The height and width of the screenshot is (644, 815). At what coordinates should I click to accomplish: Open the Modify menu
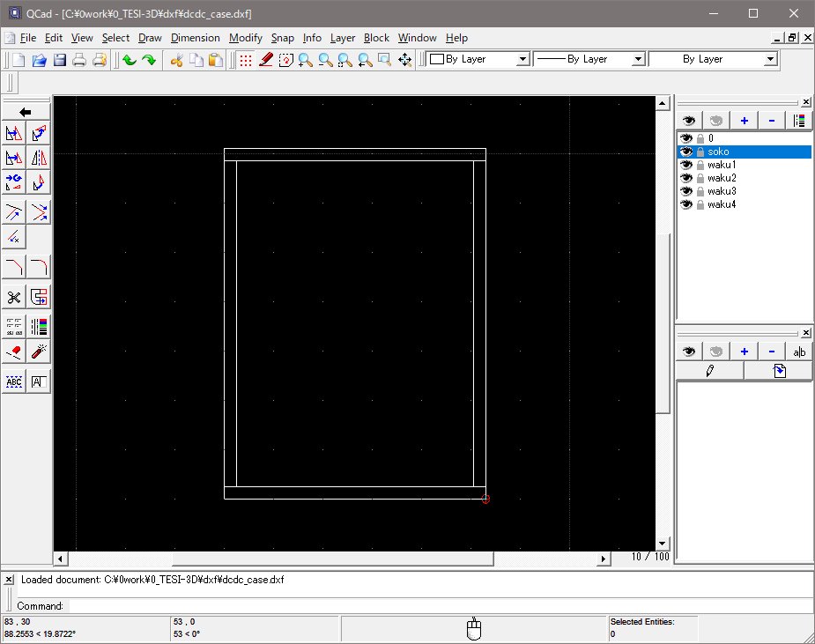(x=245, y=38)
